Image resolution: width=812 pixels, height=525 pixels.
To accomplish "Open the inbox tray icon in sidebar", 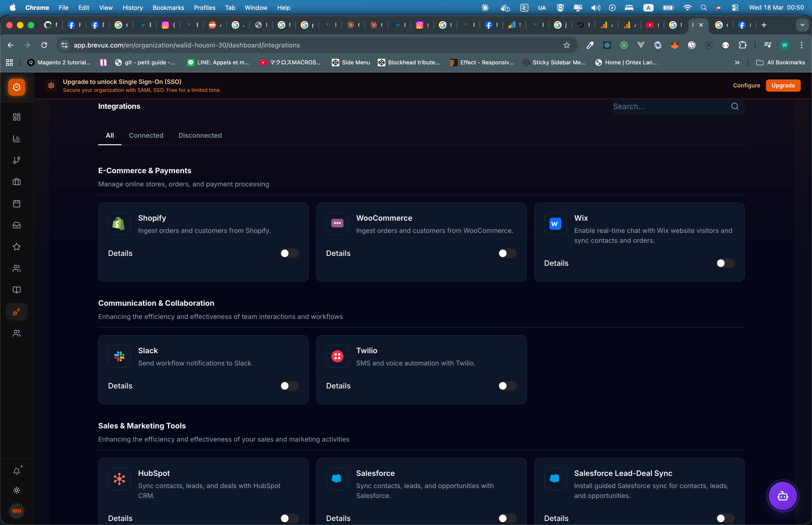I will [17, 225].
